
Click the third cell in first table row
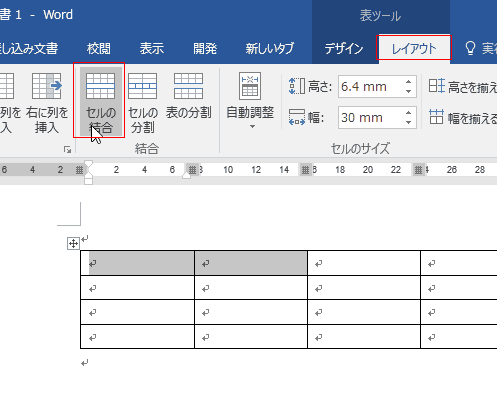tap(364, 263)
